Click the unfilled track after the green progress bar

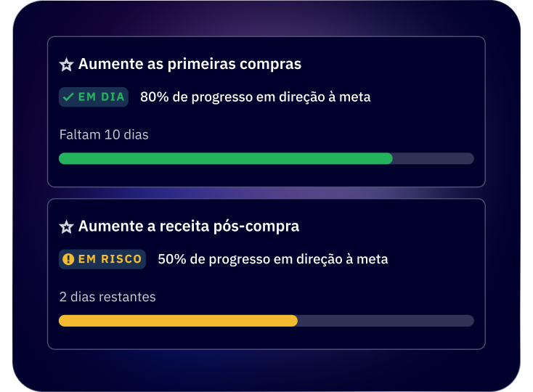click(434, 158)
